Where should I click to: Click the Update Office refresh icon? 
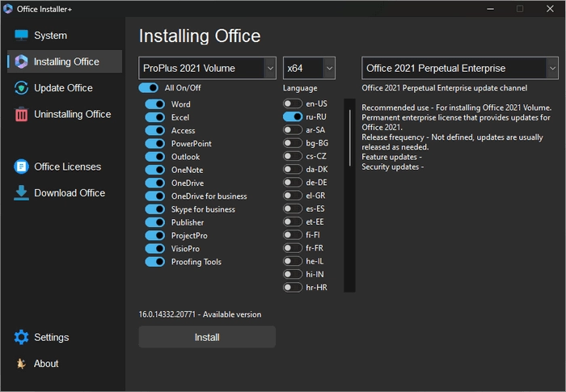[21, 88]
